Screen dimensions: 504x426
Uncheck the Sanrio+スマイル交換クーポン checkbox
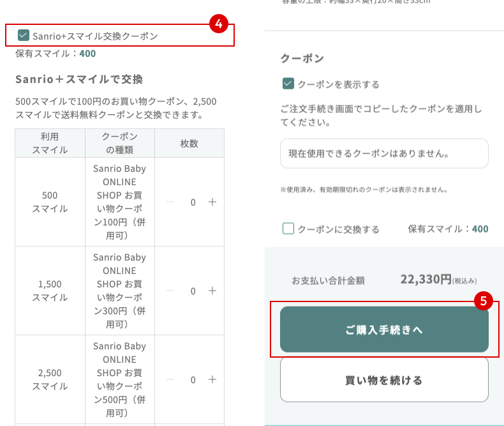(24, 36)
